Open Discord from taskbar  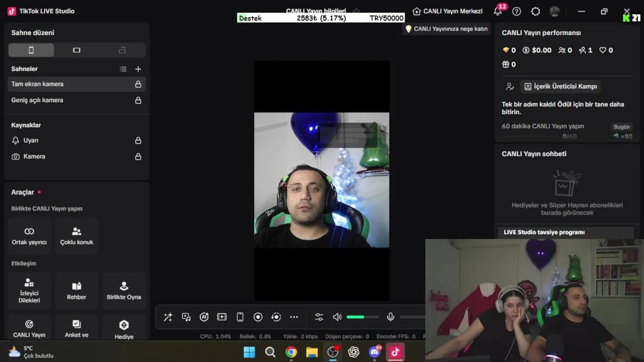point(375,352)
